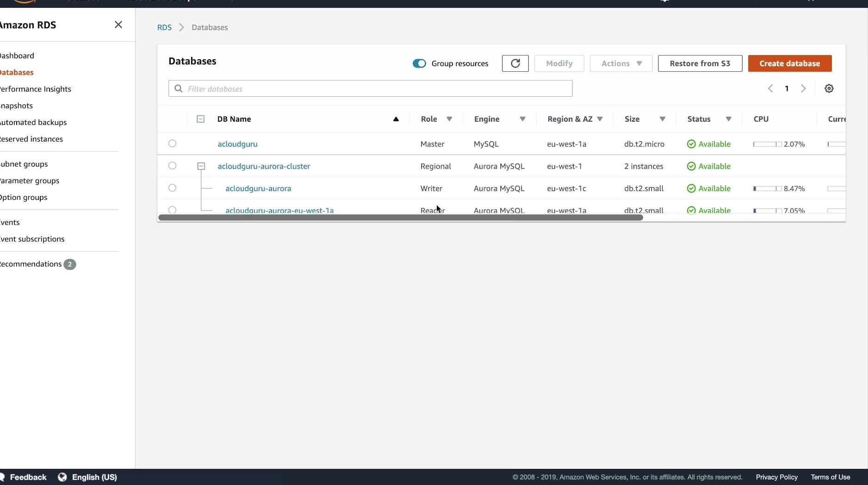Open the Actions dropdown

click(x=621, y=63)
